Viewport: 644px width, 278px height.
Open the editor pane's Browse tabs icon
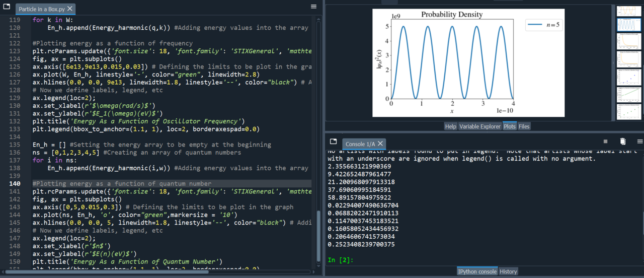pos(7,8)
